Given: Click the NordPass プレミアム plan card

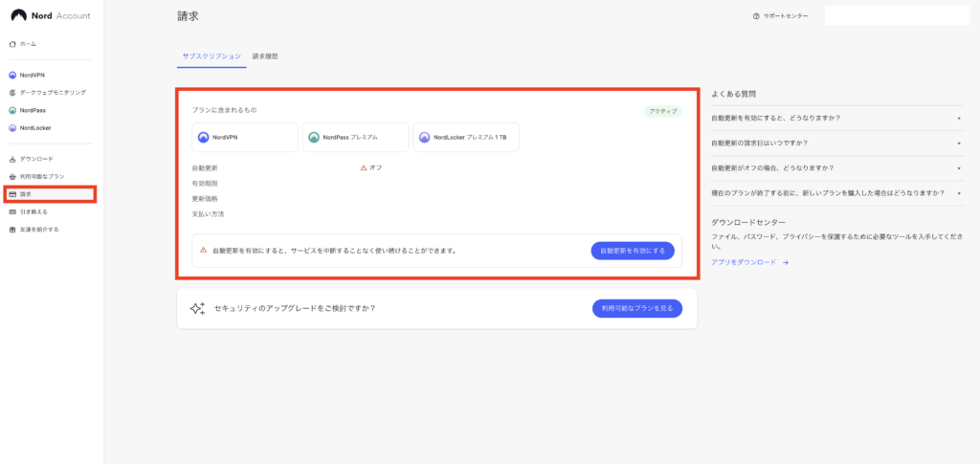Looking at the screenshot, I should (x=356, y=138).
